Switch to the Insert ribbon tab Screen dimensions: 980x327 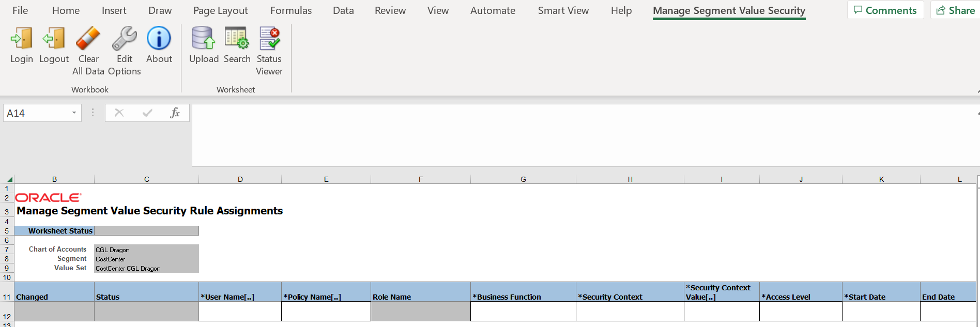click(114, 10)
